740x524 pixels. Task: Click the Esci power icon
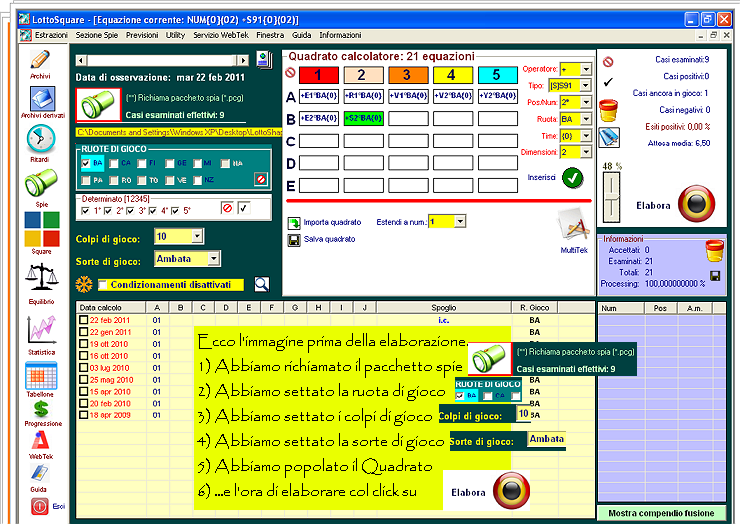point(40,507)
